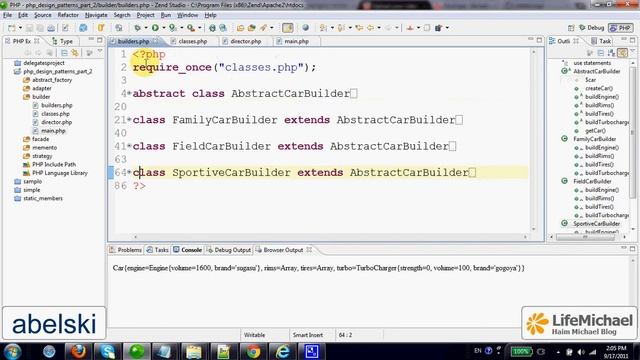Maximize the PHP Explorer view
640x360 pixels.
click(x=100, y=40)
